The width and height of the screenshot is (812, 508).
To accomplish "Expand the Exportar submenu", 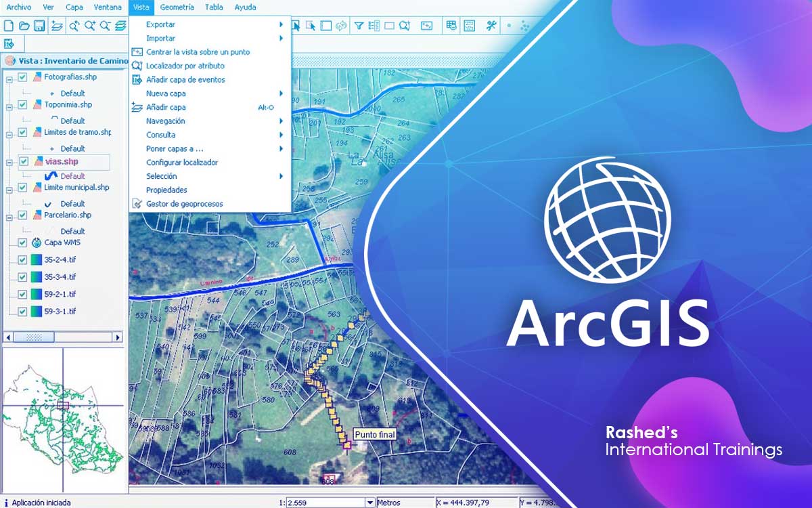I will pos(210,24).
